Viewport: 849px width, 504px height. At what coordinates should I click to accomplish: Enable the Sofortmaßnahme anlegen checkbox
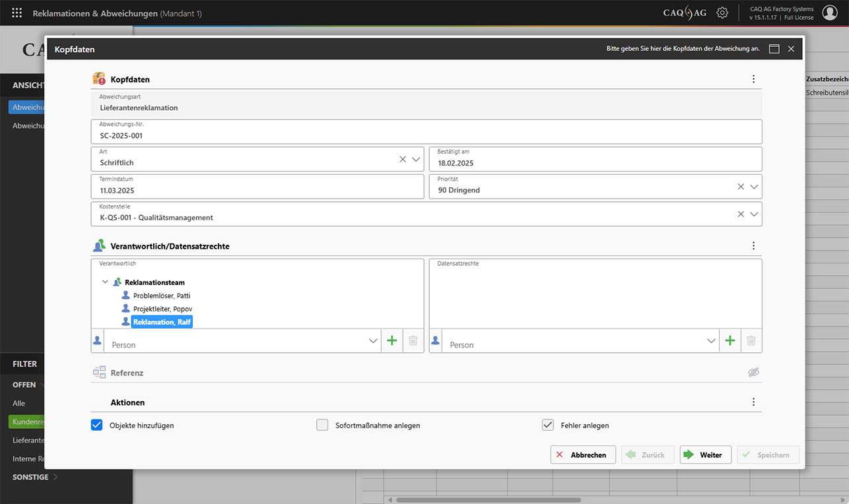[x=322, y=425]
